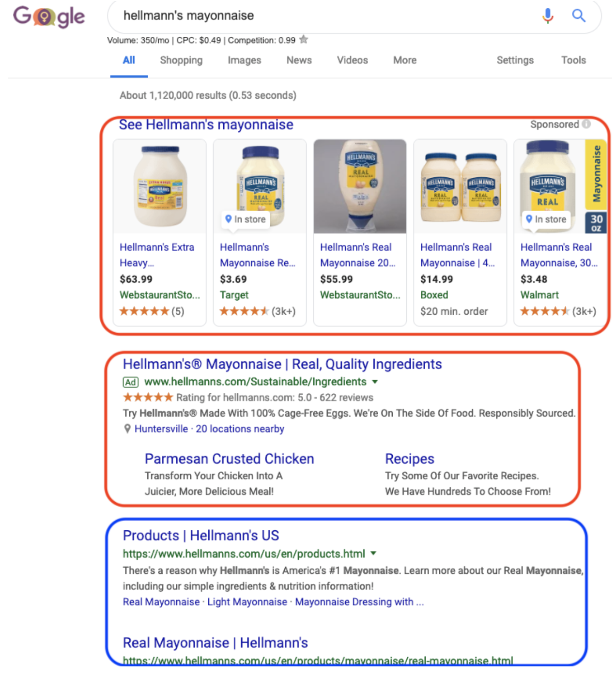Open Hellmann's Extra Heavy product link

point(157,255)
